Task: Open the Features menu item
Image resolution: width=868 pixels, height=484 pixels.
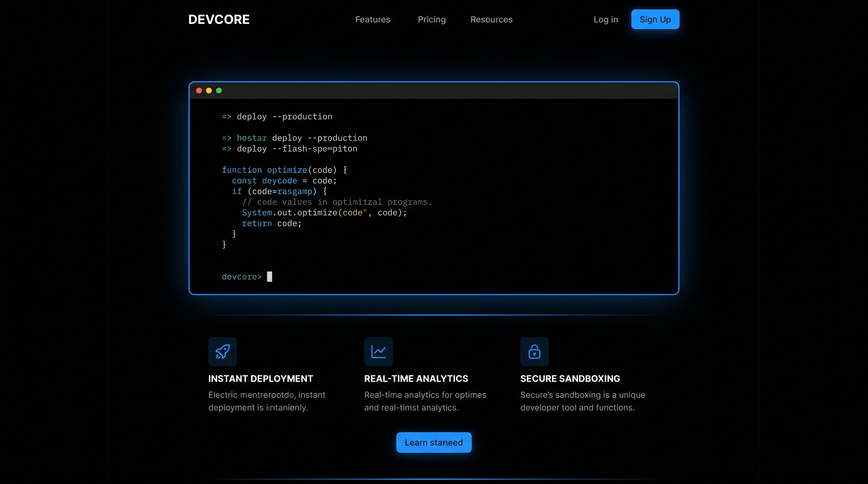Action: point(373,20)
